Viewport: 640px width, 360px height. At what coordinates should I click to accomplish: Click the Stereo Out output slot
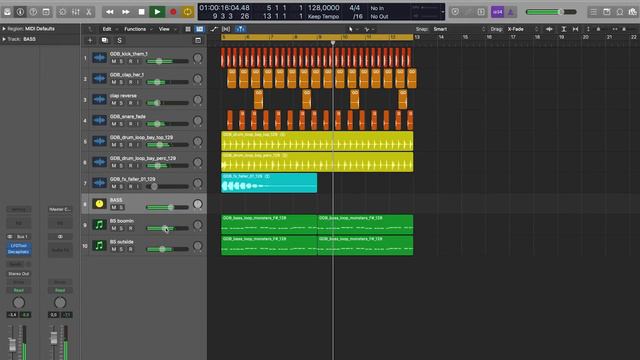pos(18,273)
